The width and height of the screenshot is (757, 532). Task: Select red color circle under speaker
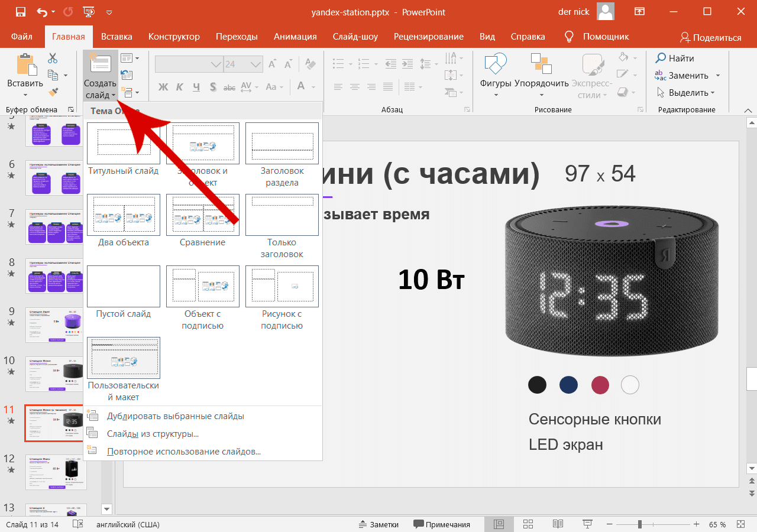[x=600, y=385]
